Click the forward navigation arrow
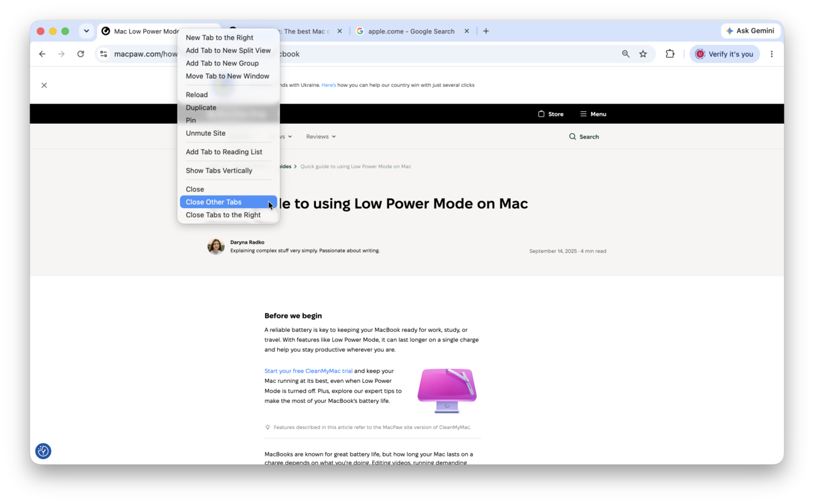814x504 pixels. [62, 54]
